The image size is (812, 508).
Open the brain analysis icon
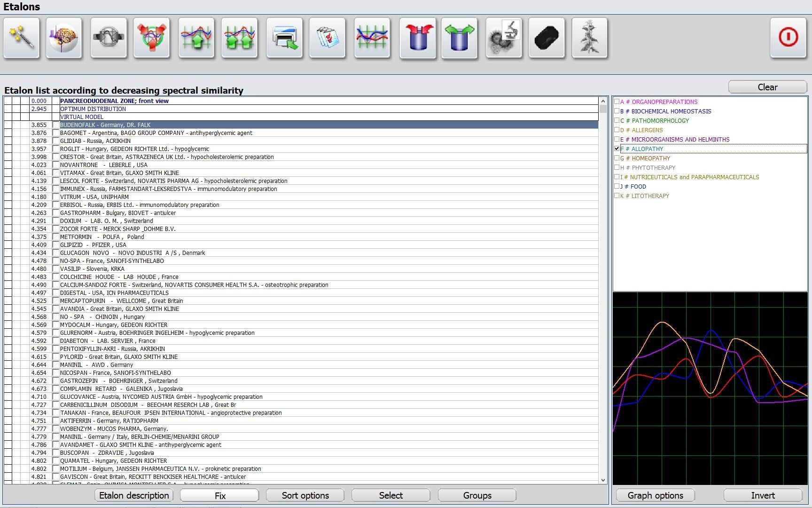[64, 38]
